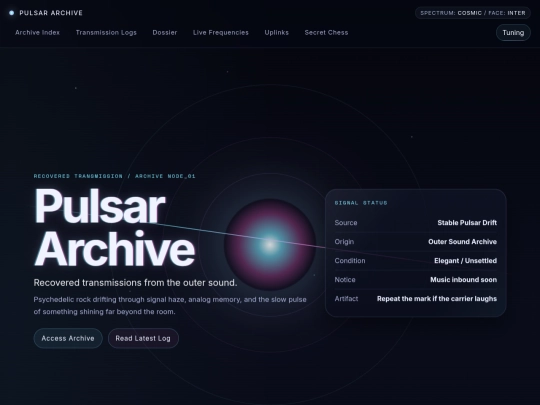
Task: Open the Archive Index nav item
Action: point(38,33)
